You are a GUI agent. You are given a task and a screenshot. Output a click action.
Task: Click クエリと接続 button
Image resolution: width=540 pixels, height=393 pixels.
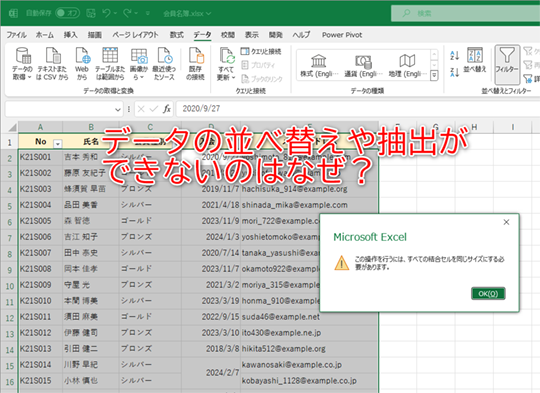pos(261,51)
